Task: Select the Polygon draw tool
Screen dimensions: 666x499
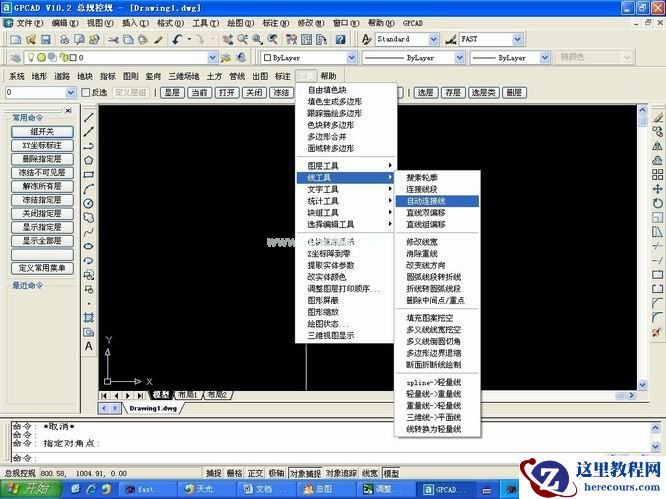Action: tap(88, 160)
